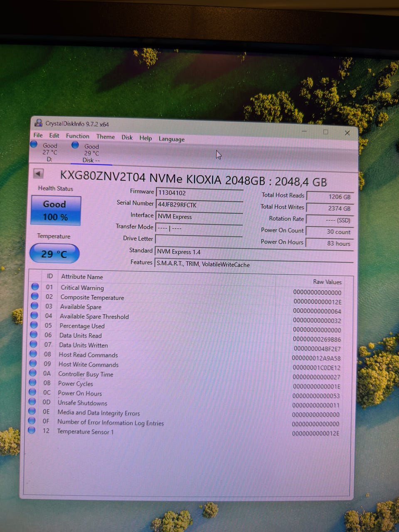The height and width of the screenshot is (532, 399).
Task: Open the Disk menu
Action: coord(127,137)
